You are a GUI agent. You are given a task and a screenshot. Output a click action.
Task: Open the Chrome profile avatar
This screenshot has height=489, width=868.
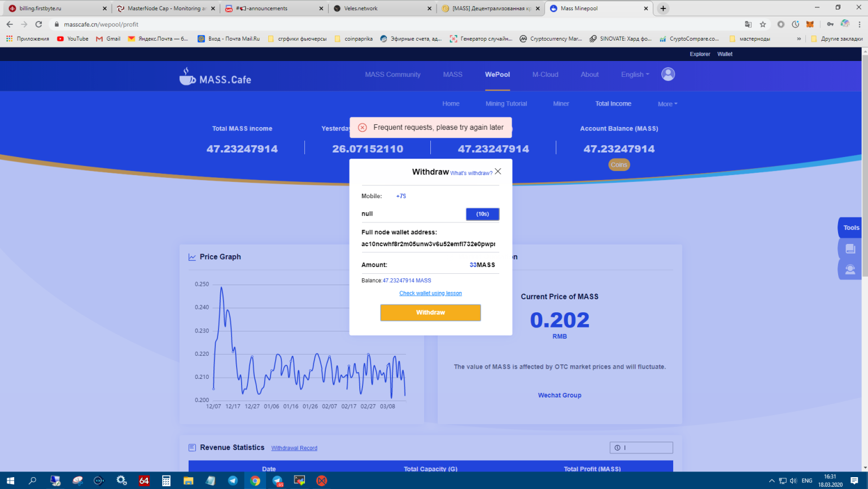coord(845,24)
